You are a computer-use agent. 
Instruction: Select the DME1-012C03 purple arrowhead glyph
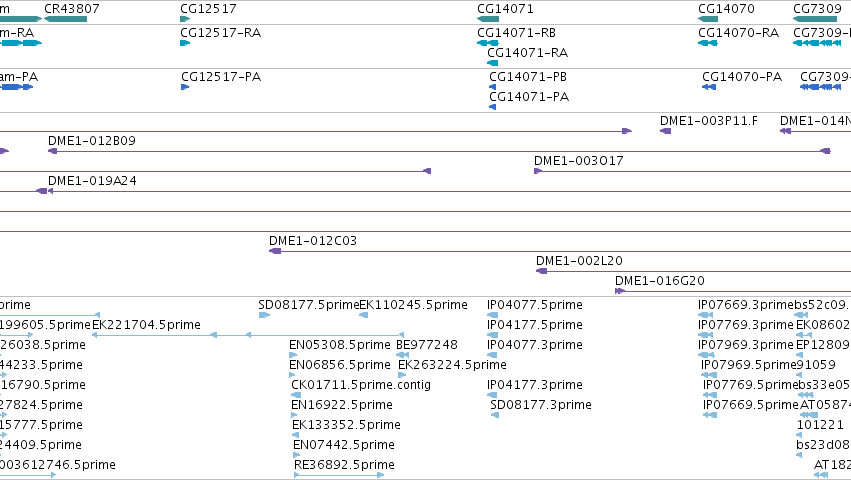point(275,251)
